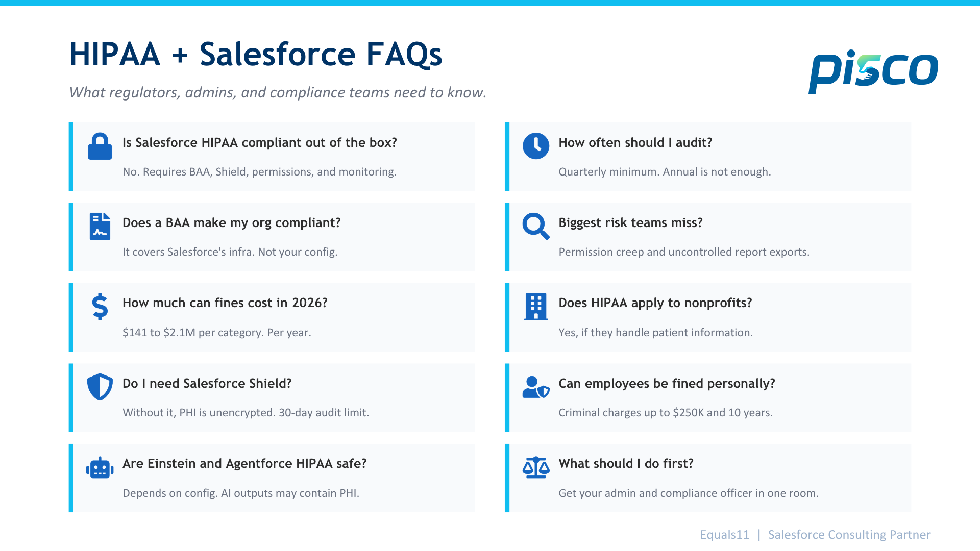
Task: Click the robot icon for Einstein and Agentforce
Action: [100, 467]
